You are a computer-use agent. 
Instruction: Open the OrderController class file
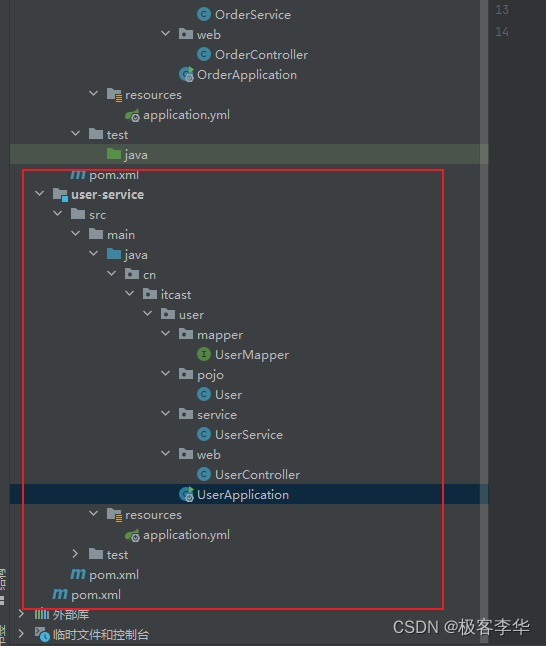[261, 54]
